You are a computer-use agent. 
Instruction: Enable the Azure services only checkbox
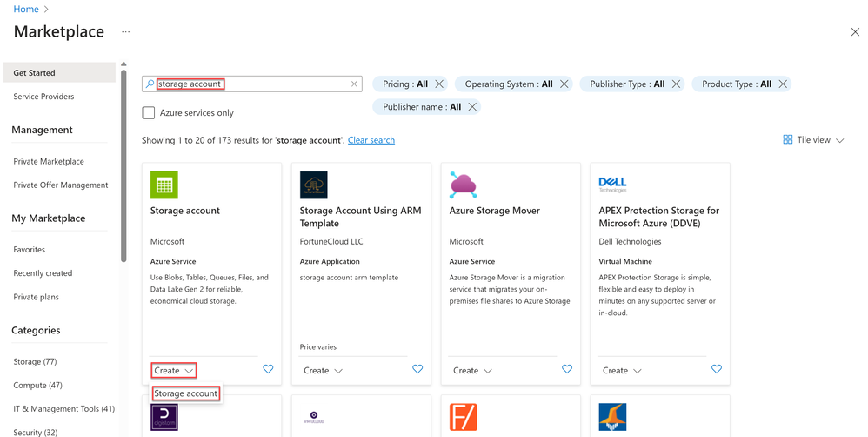(x=149, y=113)
